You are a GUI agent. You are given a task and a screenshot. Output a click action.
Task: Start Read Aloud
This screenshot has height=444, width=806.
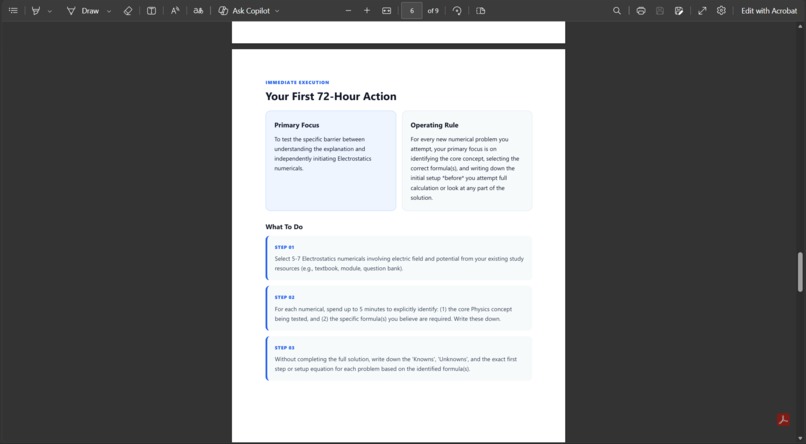coord(175,10)
